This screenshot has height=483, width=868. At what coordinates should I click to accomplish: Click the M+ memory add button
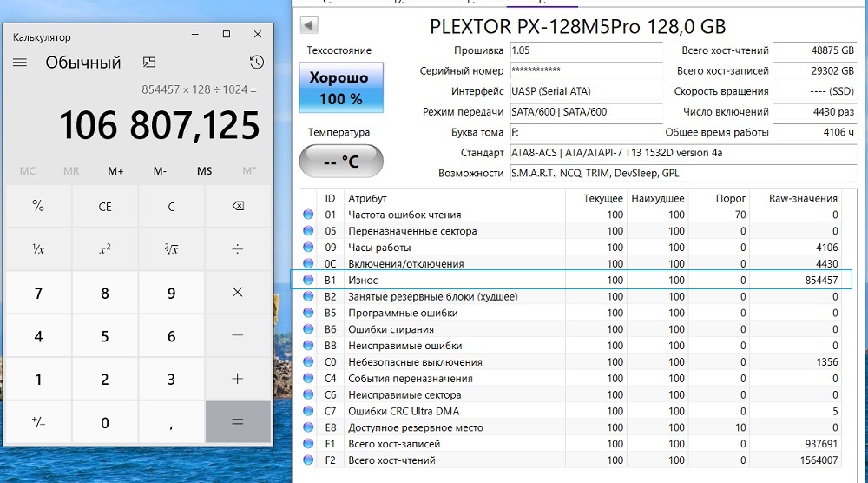click(x=115, y=171)
